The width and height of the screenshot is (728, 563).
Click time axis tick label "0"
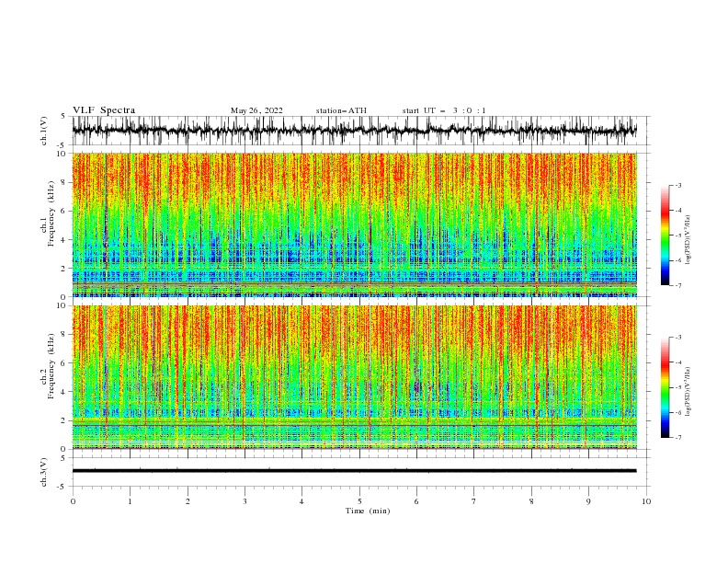pyautogui.click(x=73, y=501)
